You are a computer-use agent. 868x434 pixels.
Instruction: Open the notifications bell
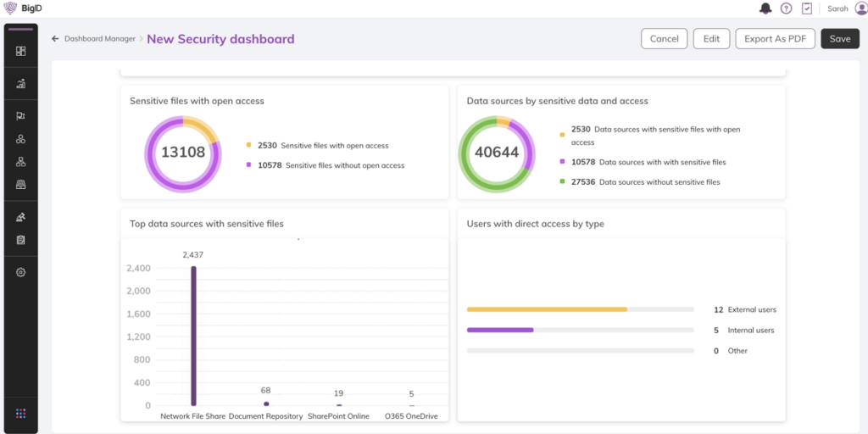click(765, 8)
